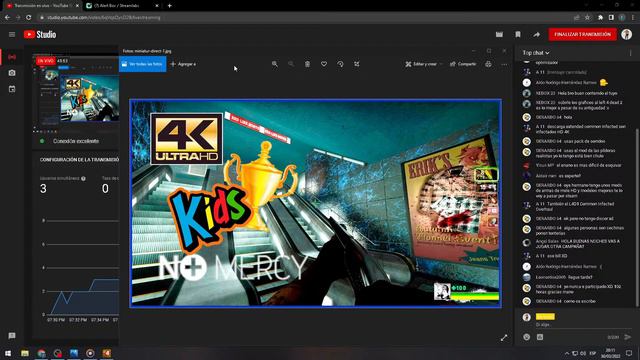Open browser extensions puzzle icon
Screen dimensions: 640x360
pos(600,18)
